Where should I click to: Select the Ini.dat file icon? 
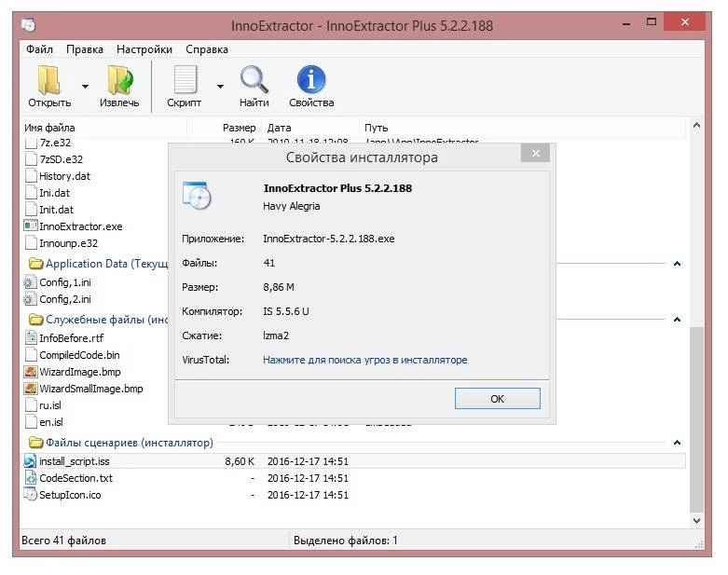coord(31,193)
